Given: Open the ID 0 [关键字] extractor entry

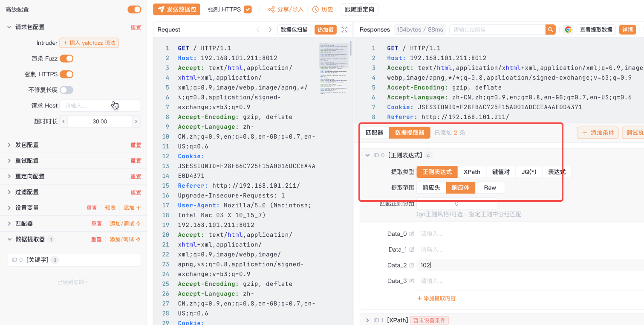Looking at the screenshot, I should point(74,260).
